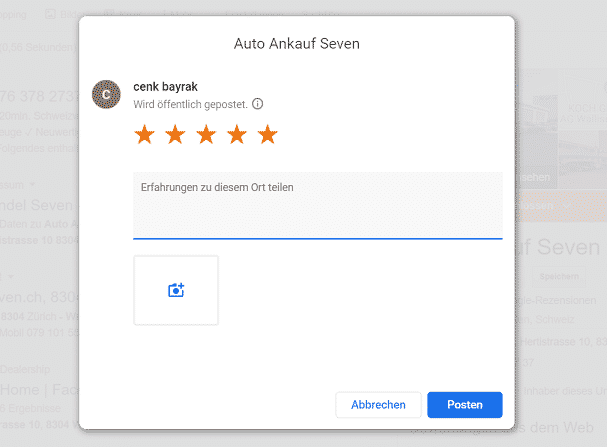Select the third rating star
This screenshot has width=607, height=447.
pos(206,134)
